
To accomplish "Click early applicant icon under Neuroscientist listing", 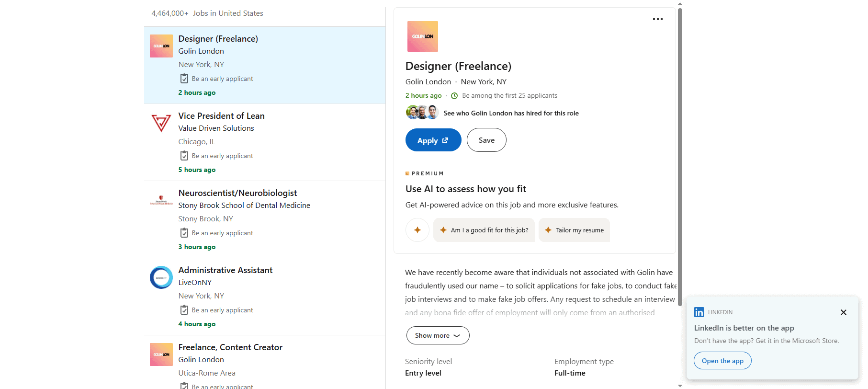I will (184, 233).
